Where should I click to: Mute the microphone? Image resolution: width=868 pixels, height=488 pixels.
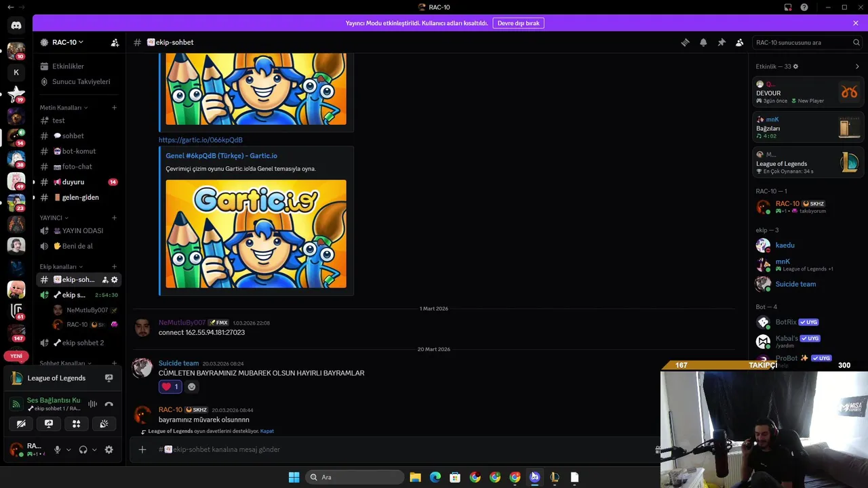point(58,449)
